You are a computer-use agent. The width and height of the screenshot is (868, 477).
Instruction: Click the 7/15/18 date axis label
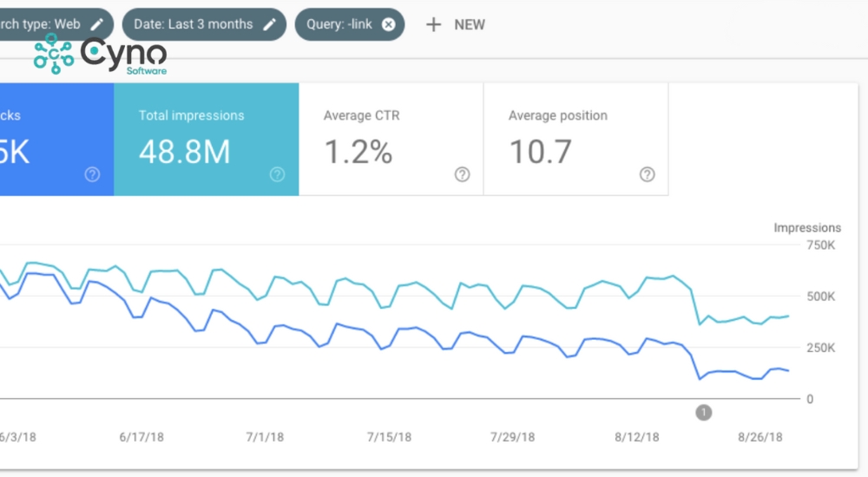389,437
